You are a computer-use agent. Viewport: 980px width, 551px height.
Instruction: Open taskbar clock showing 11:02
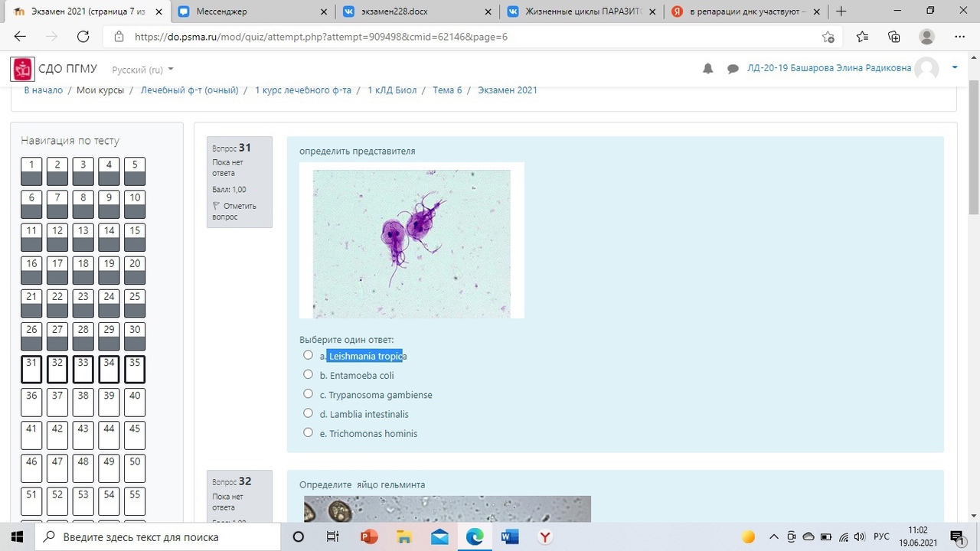point(917,536)
